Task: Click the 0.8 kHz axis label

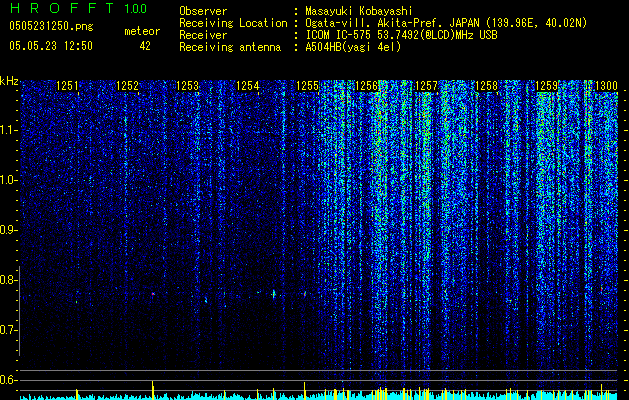Action: point(8,280)
